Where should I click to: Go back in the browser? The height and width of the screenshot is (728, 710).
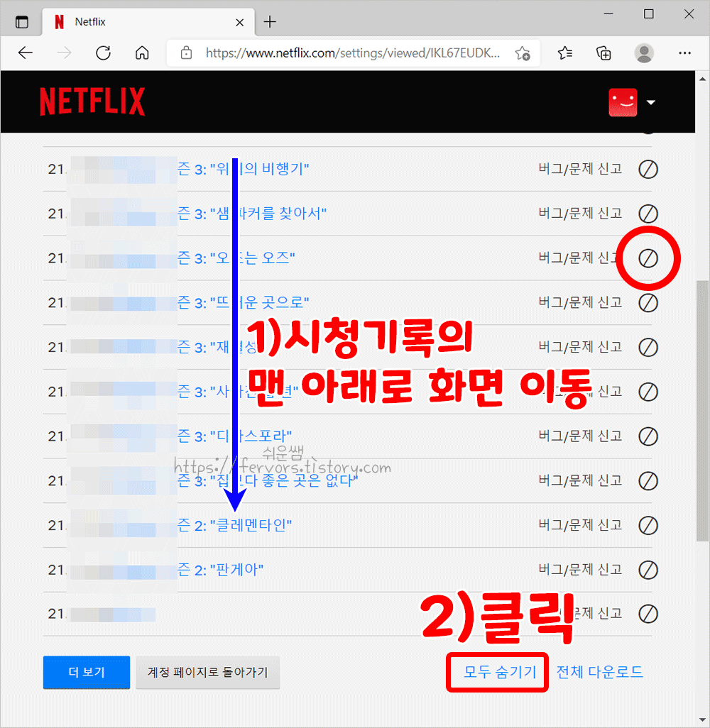pos(26,53)
